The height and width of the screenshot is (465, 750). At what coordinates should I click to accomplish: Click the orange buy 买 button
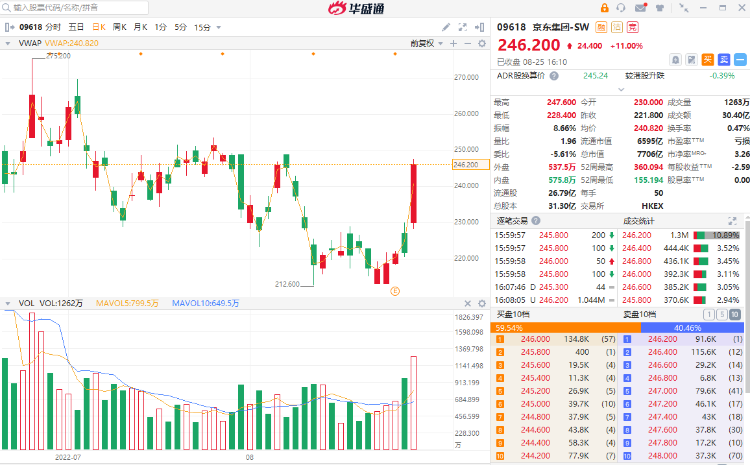click(707, 60)
